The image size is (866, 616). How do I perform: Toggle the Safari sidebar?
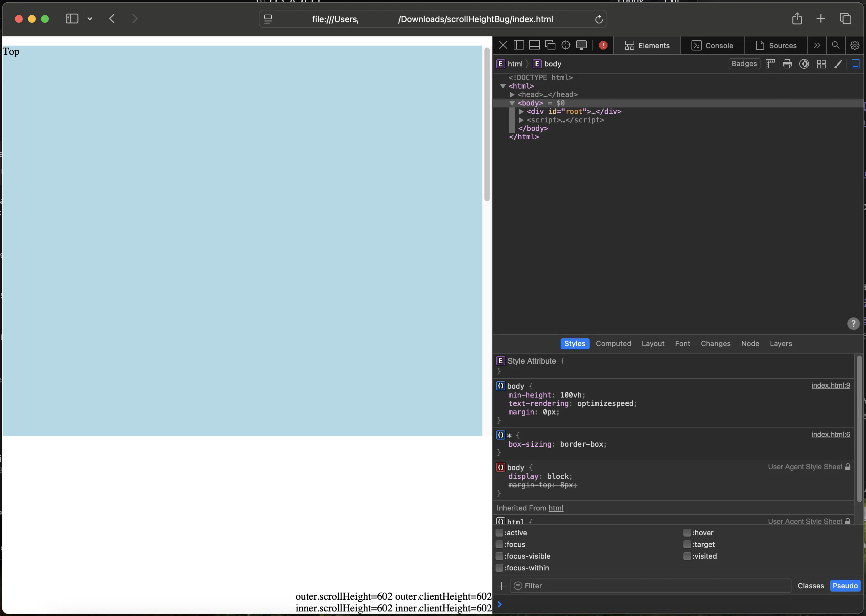pyautogui.click(x=72, y=19)
